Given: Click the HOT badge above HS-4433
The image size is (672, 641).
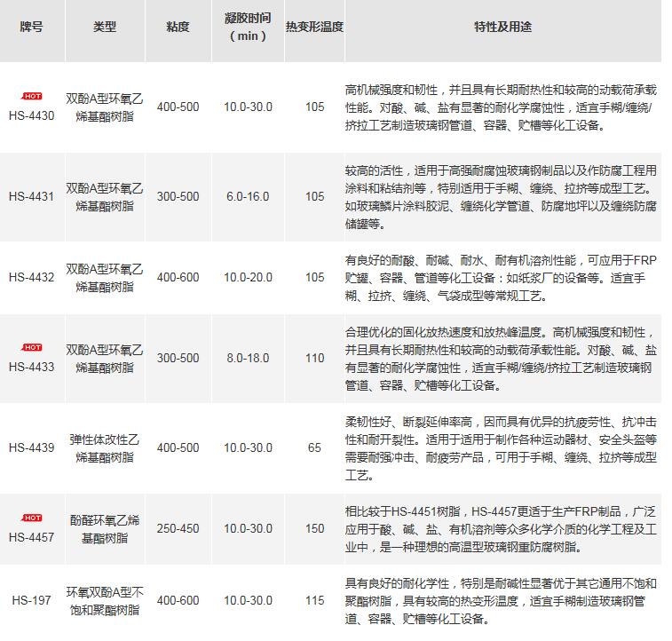Looking at the screenshot, I should tap(32, 347).
